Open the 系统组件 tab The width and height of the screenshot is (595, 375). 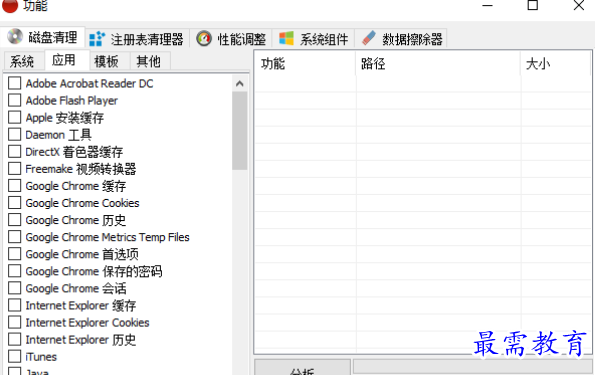[313, 39]
